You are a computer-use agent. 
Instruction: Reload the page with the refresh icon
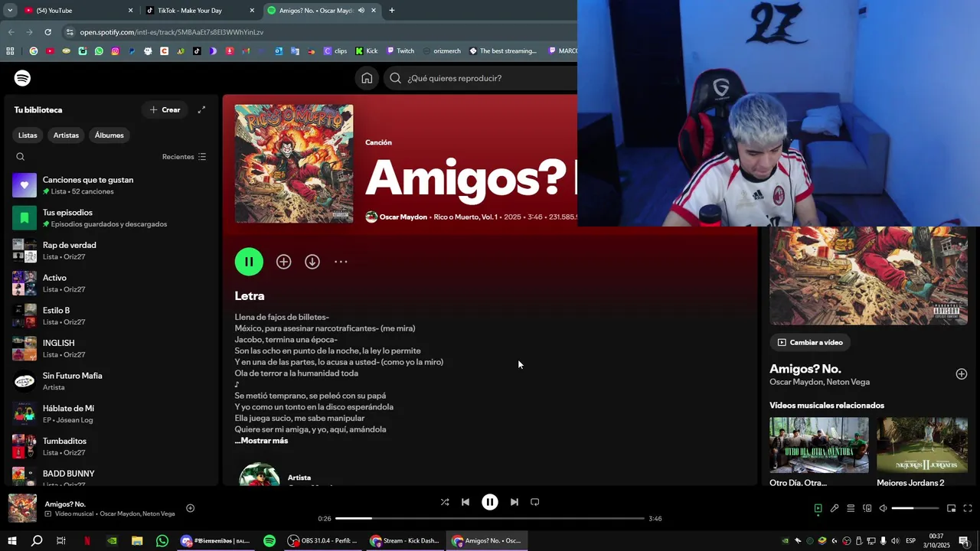pyautogui.click(x=47, y=32)
